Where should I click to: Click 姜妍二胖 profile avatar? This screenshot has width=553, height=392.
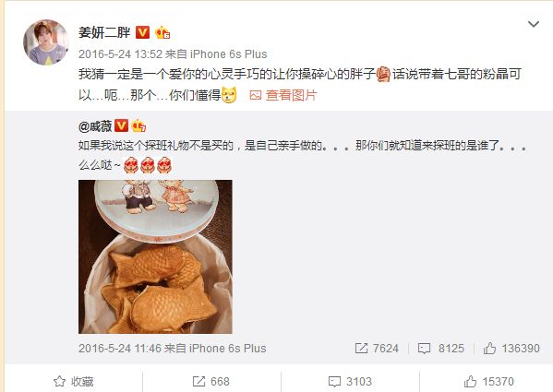pyautogui.click(x=46, y=42)
